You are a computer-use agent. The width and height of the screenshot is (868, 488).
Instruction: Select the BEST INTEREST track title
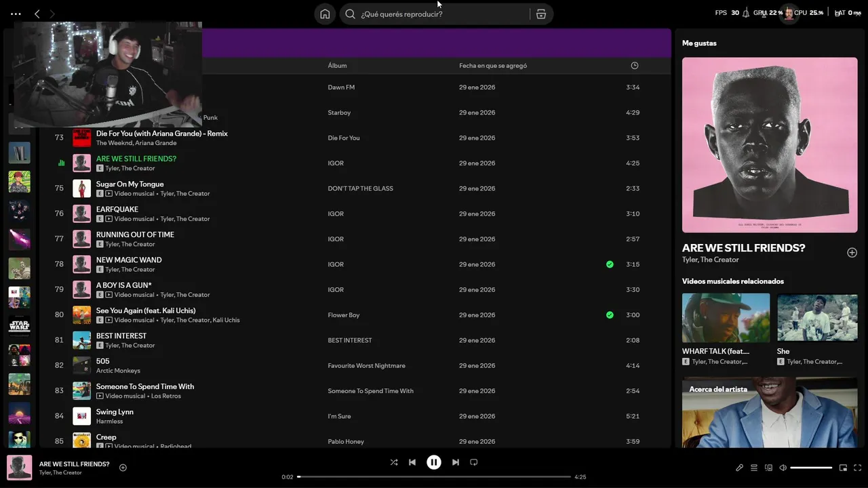121,335
